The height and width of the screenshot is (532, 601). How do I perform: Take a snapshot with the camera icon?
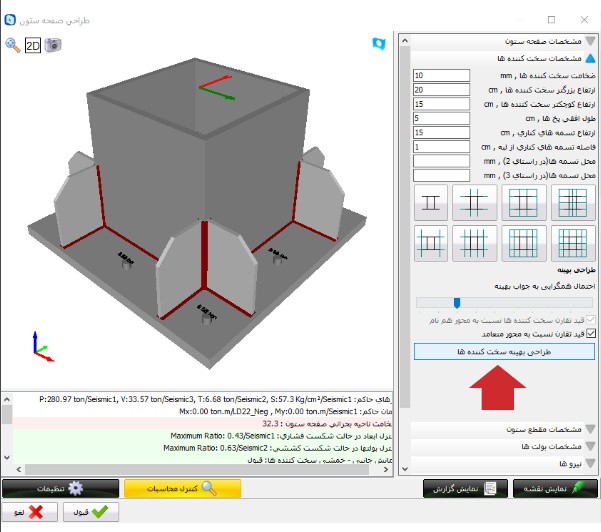(52, 45)
